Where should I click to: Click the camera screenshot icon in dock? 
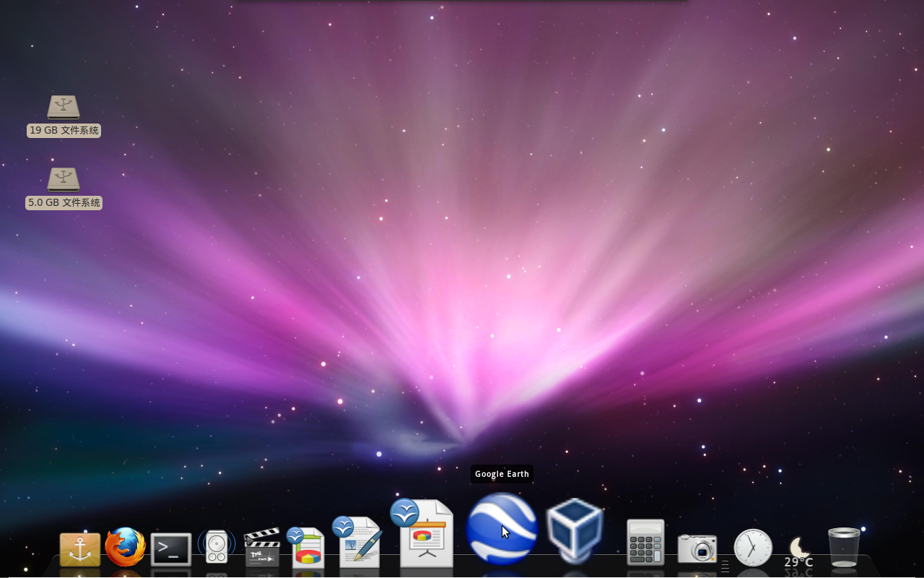(x=697, y=549)
